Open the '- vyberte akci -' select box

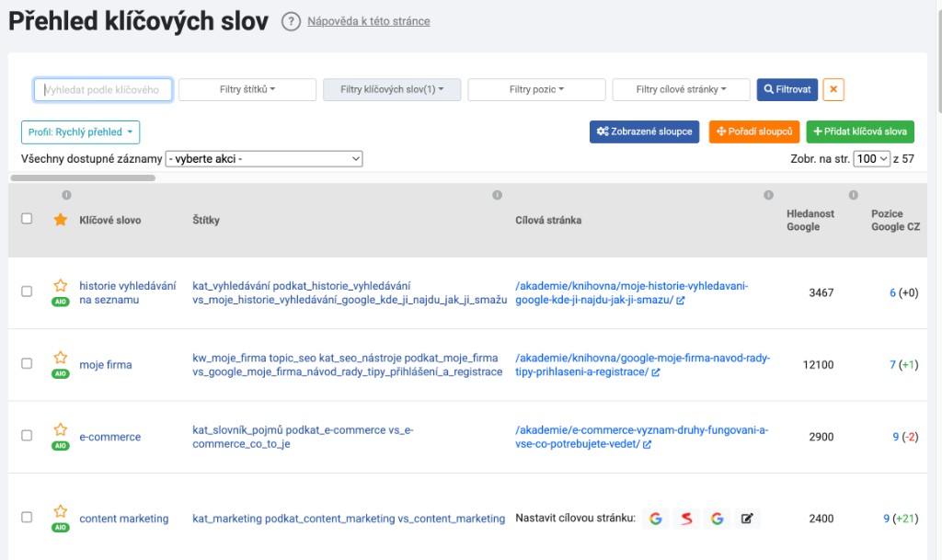tap(264, 159)
